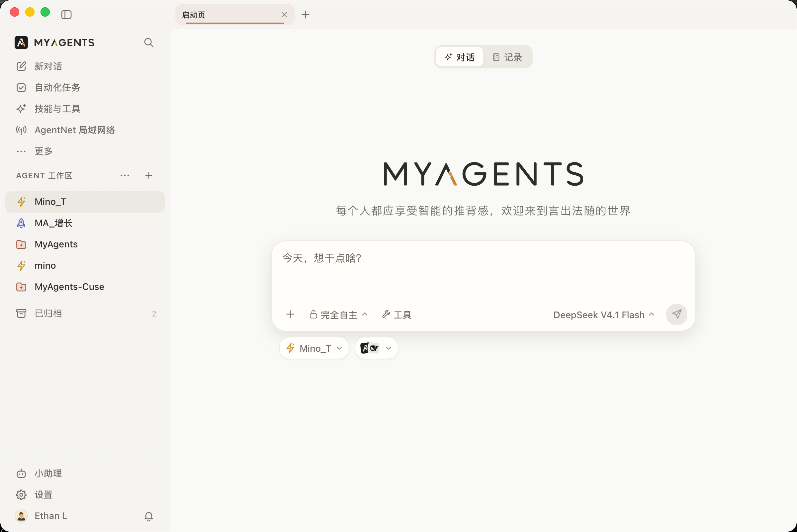The height and width of the screenshot is (532, 797).
Task: Select the Mino_T workspace
Action: 85,202
